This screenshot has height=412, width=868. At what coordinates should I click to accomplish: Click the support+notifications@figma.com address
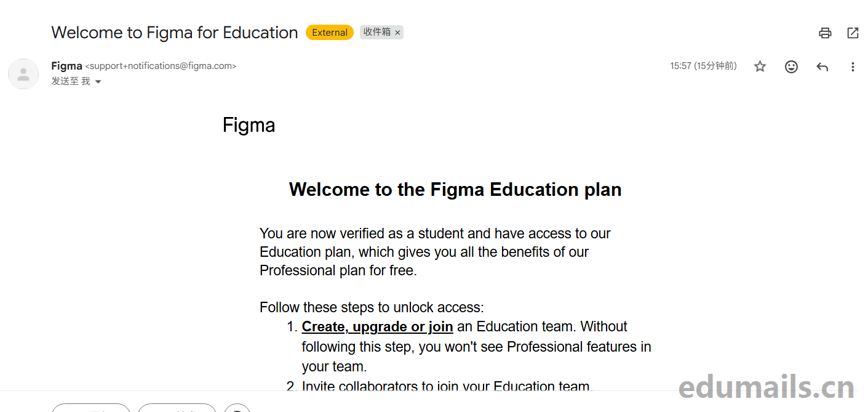tap(161, 66)
